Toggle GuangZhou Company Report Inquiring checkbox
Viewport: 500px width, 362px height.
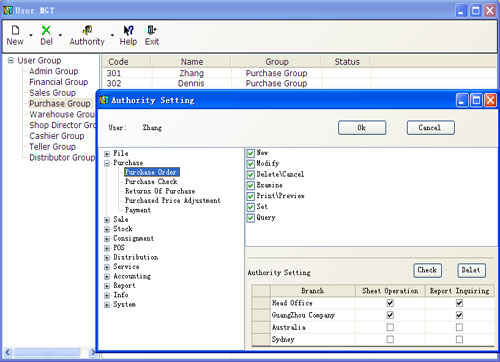tap(459, 315)
